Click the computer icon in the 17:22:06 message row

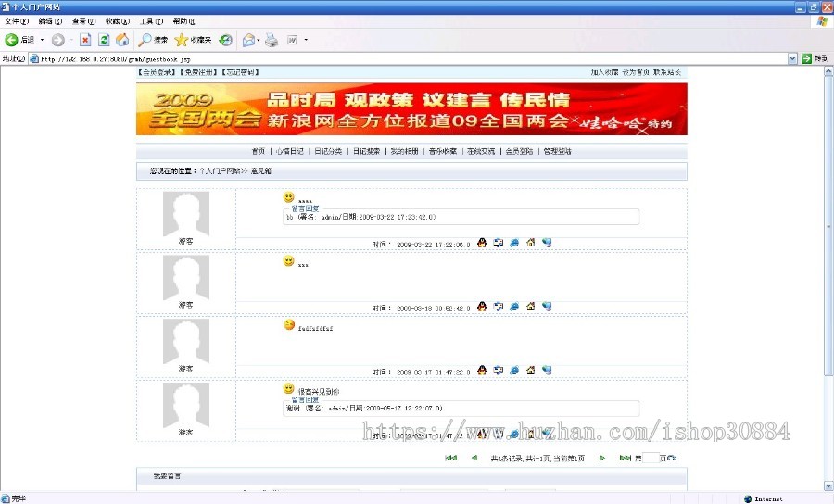[498, 243]
